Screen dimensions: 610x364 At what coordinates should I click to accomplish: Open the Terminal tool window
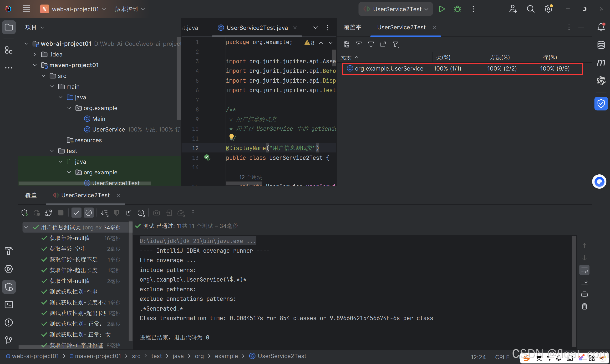pos(9,305)
